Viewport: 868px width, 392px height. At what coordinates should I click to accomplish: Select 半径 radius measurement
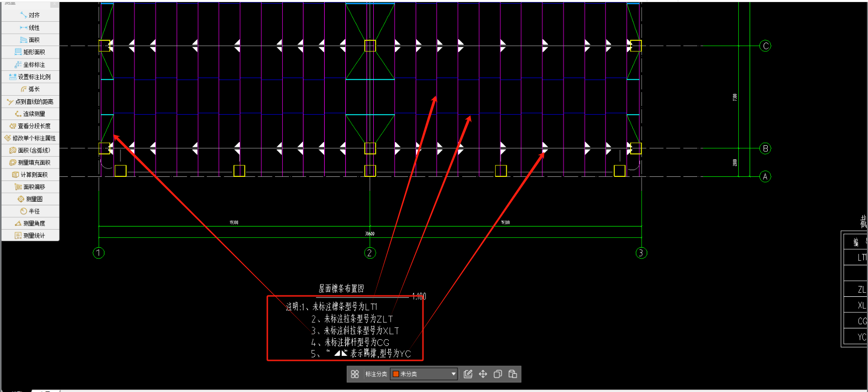pos(30,211)
